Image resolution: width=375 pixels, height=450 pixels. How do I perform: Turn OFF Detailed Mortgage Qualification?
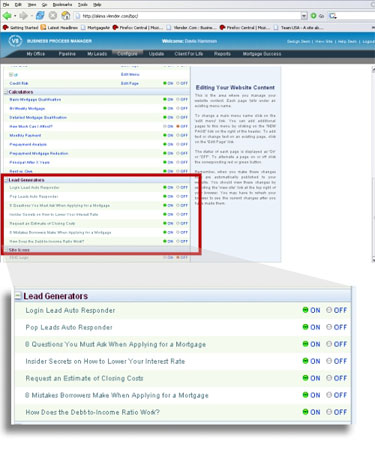[x=178, y=117]
